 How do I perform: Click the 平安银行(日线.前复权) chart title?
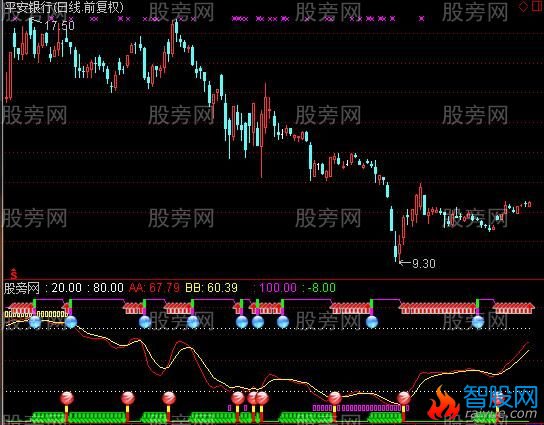click(63, 7)
